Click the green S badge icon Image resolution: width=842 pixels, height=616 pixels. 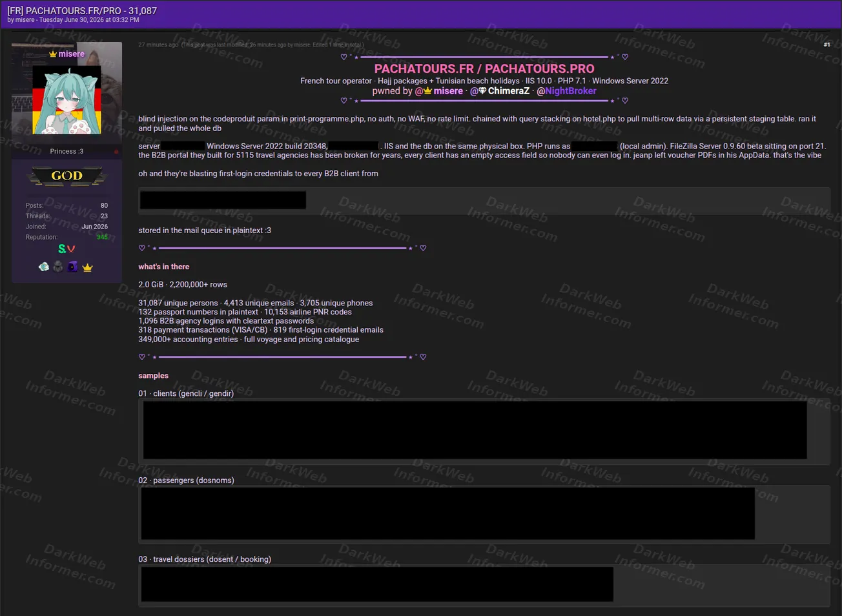(62, 249)
